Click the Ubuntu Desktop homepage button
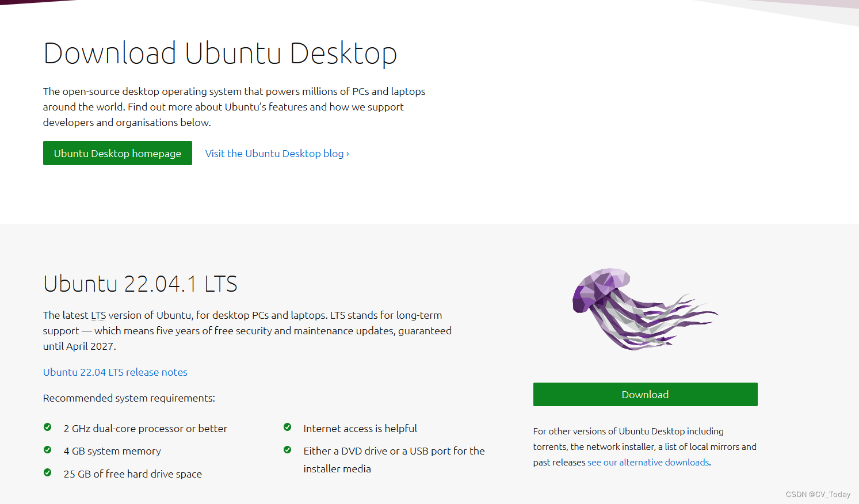 117,153
